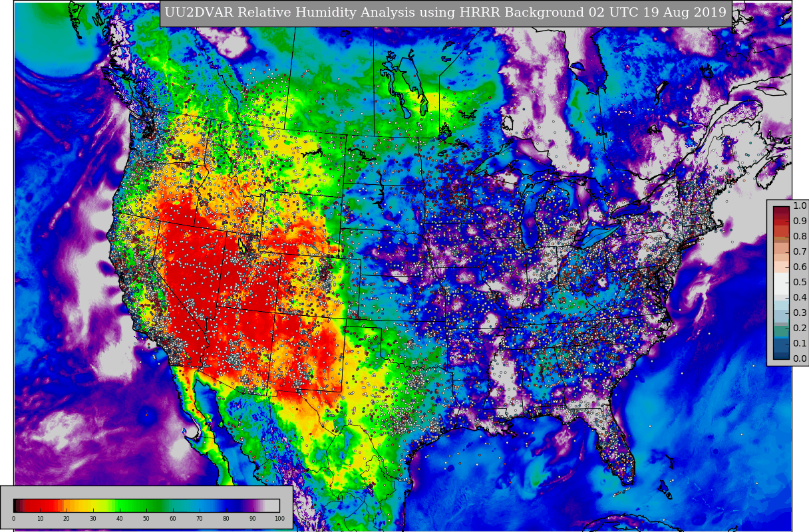Click the 80 tick label on humidity colorbar

(226, 519)
